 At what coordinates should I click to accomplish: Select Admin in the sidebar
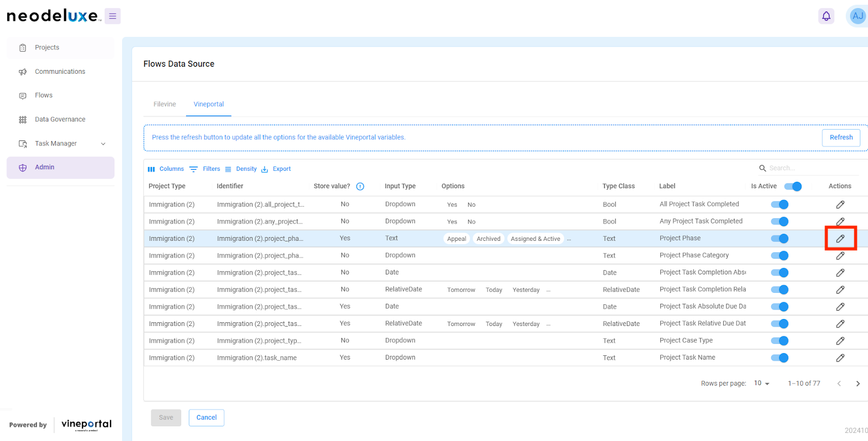click(60, 168)
